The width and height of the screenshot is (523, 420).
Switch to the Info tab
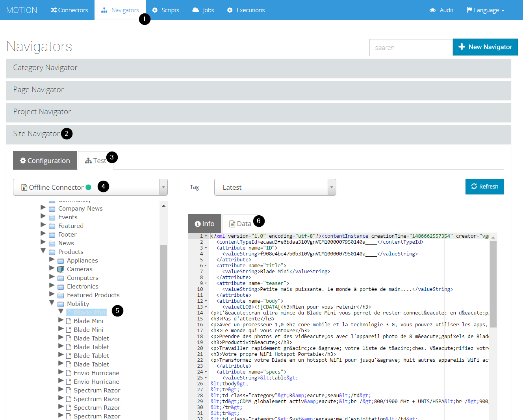tap(205, 223)
